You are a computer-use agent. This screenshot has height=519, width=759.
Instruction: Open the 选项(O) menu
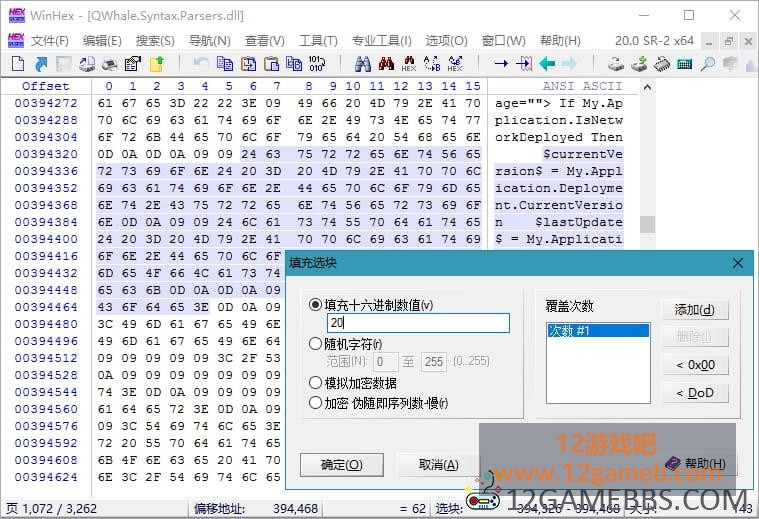pyautogui.click(x=446, y=41)
